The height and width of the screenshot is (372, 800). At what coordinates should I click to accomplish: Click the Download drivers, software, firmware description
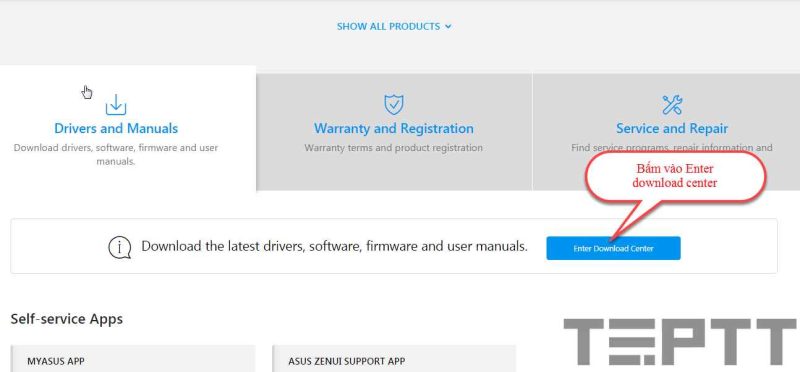116,155
